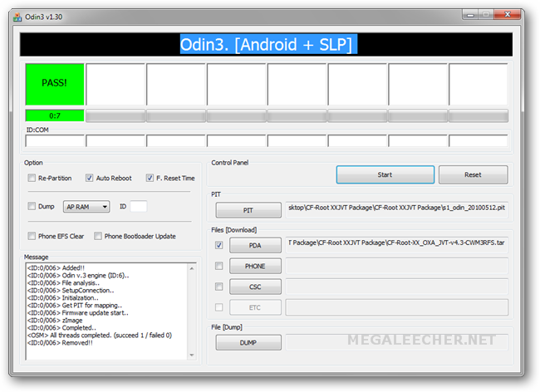
Task: Click the PDA file path field
Action: [x=397, y=245]
